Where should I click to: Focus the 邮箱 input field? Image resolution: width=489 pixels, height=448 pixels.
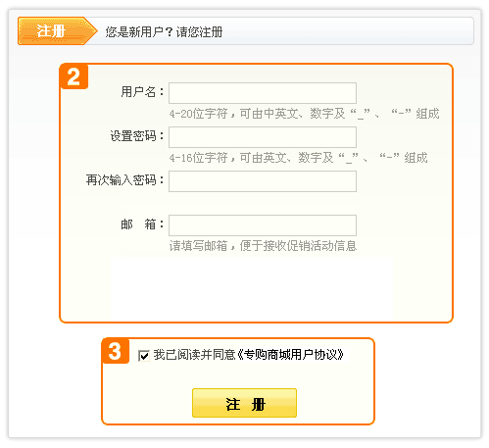pyautogui.click(x=263, y=225)
